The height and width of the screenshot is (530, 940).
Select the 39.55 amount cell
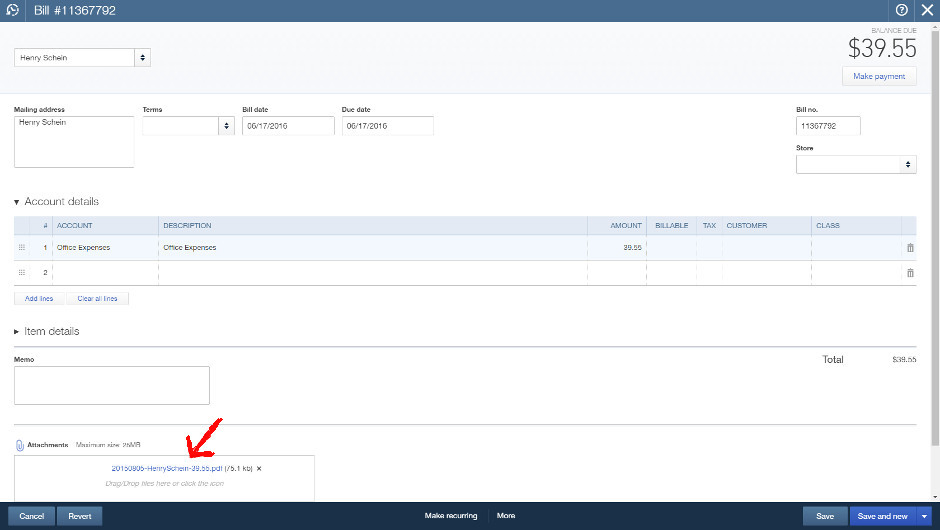pyautogui.click(x=617, y=248)
